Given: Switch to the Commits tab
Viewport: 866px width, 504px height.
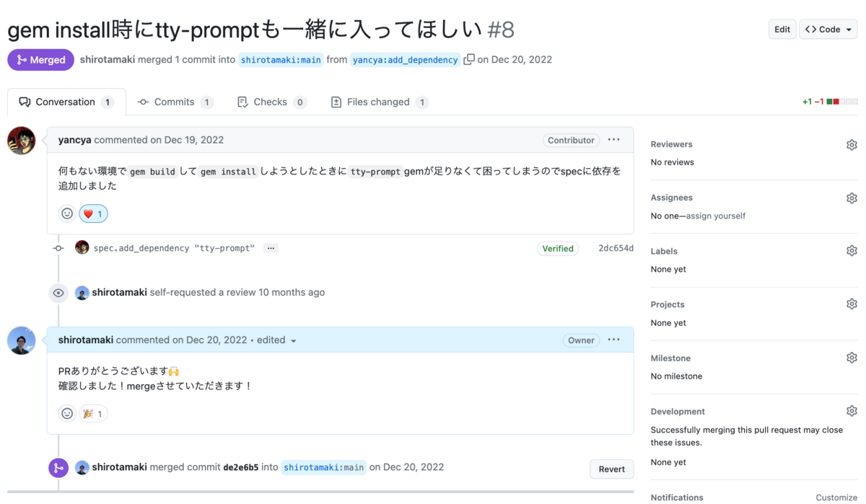Looking at the screenshot, I should click(173, 102).
